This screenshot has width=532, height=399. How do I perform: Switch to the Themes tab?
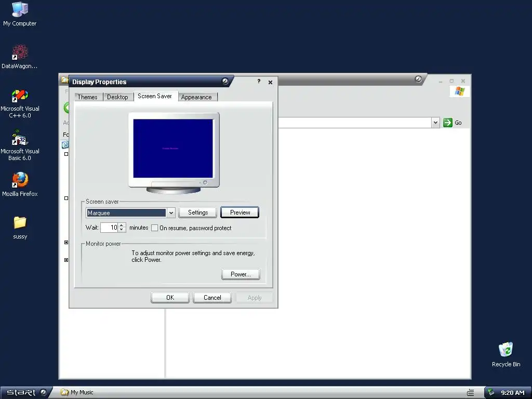coord(87,97)
